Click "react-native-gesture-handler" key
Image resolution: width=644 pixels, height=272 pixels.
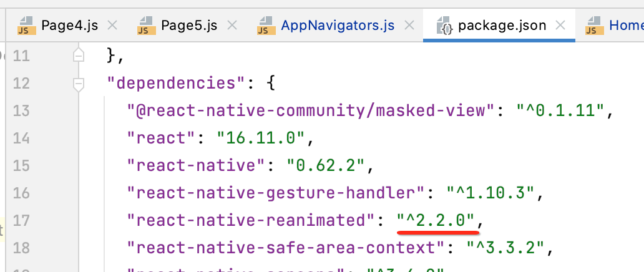coord(276,193)
